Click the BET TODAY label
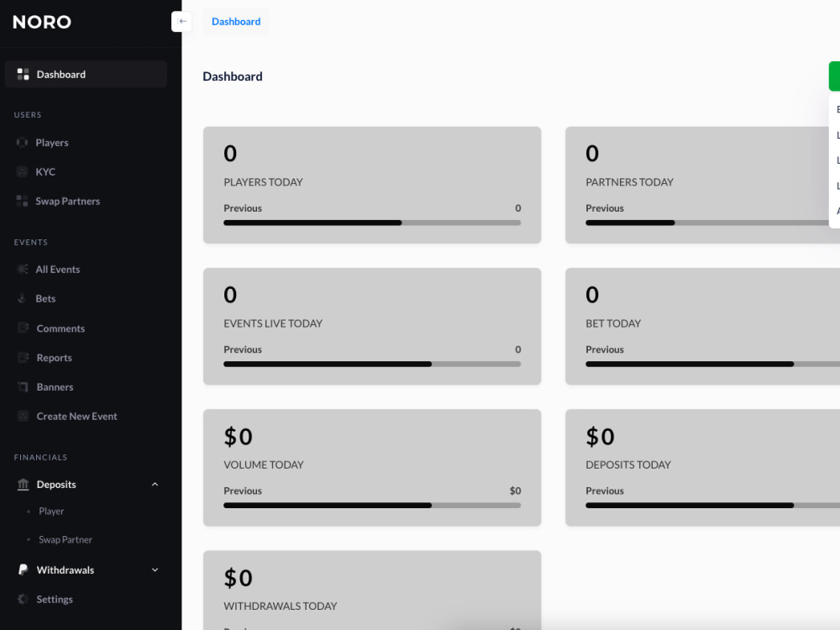 tap(613, 323)
